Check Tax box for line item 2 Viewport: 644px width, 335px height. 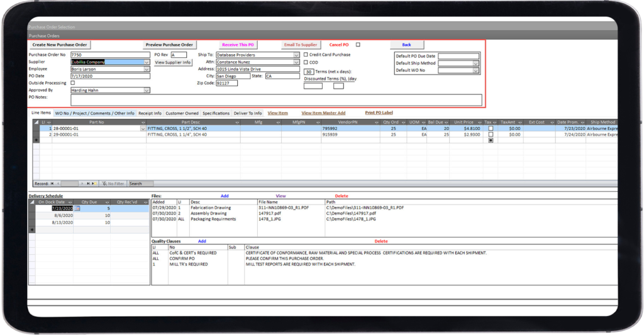coord(491,135)
